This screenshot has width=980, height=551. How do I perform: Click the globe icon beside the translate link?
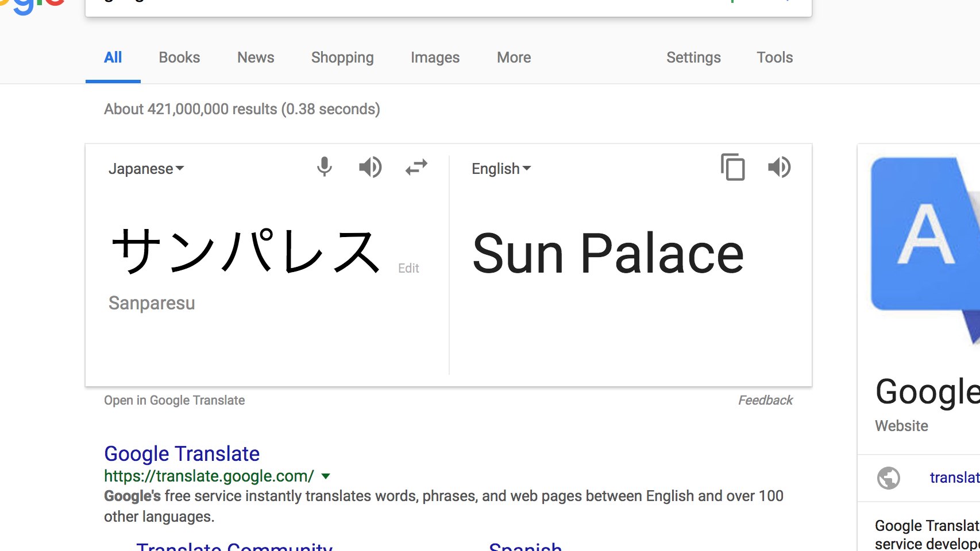[x=889, y=478]
